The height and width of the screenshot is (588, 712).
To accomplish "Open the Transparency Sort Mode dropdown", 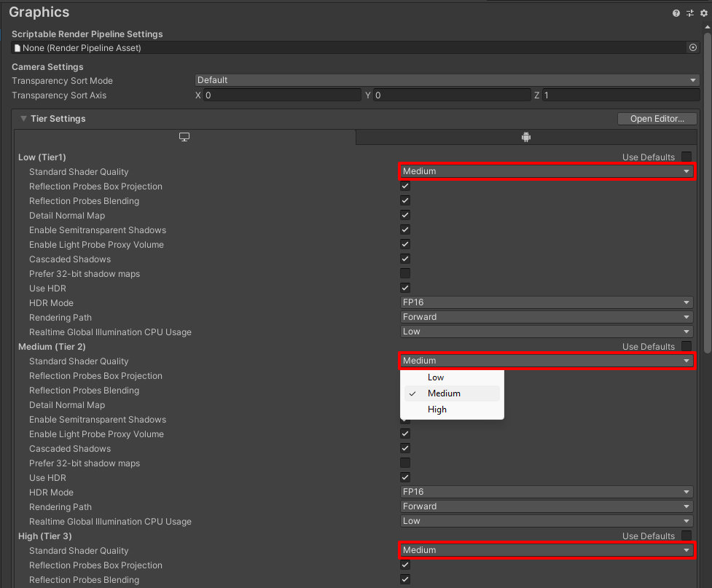I will pyautogui.click(x=447, y=80).
